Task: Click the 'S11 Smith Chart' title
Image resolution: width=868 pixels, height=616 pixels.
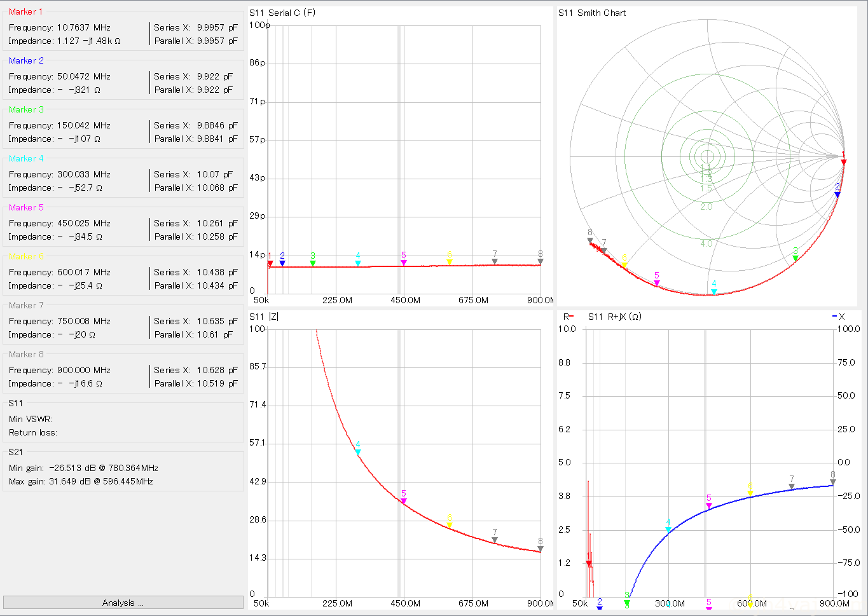Action: pyautogui.click(x=592, y=13)
